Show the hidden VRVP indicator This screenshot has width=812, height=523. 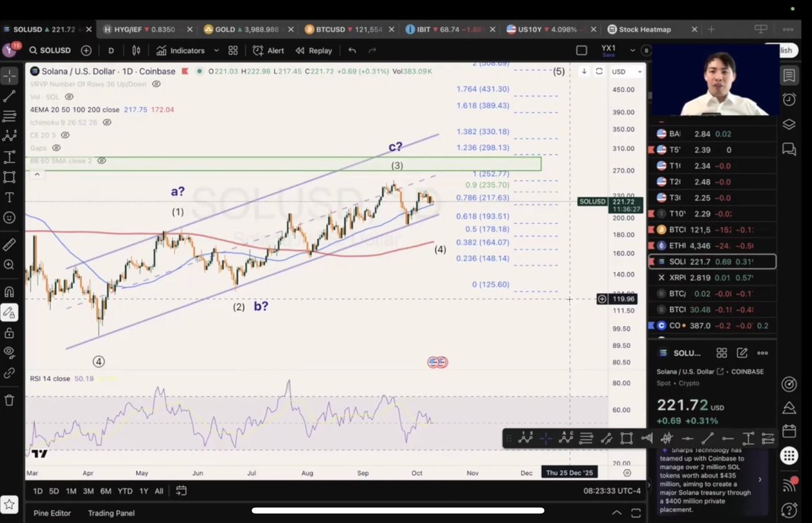[x=156, y=84]
